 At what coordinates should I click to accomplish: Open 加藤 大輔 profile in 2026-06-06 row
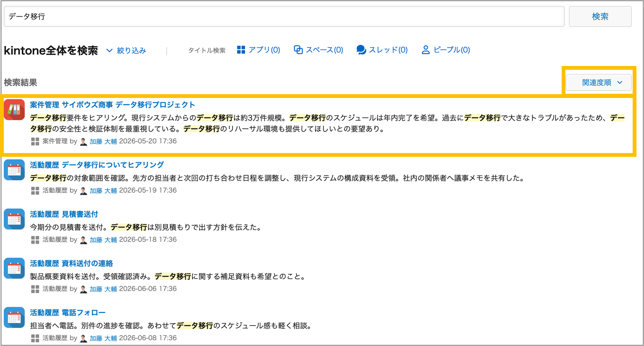(x=103, y=289)
